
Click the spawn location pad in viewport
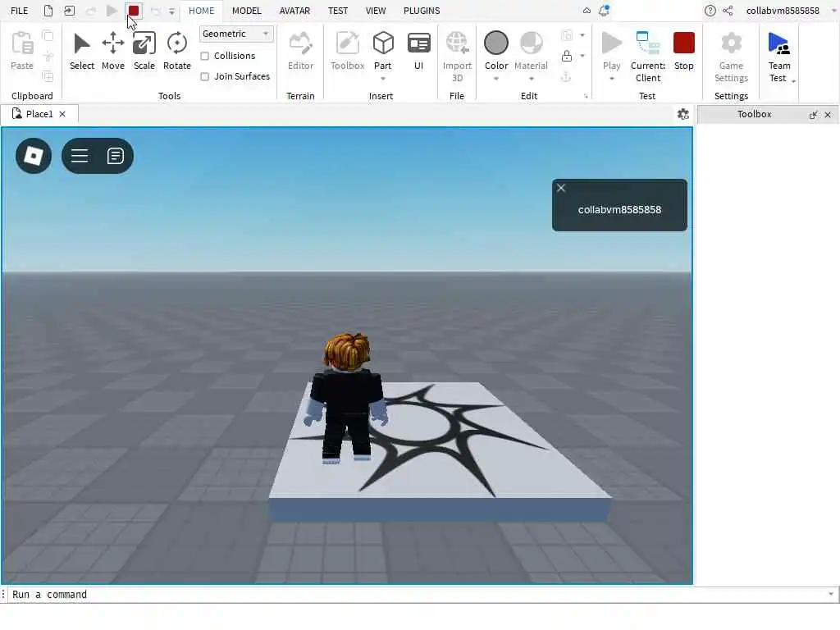440,450
